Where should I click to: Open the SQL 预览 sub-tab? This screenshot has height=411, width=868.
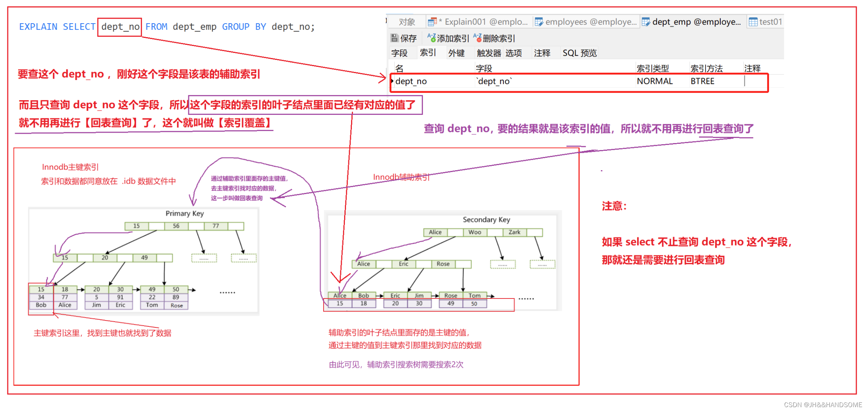point(580,53)
